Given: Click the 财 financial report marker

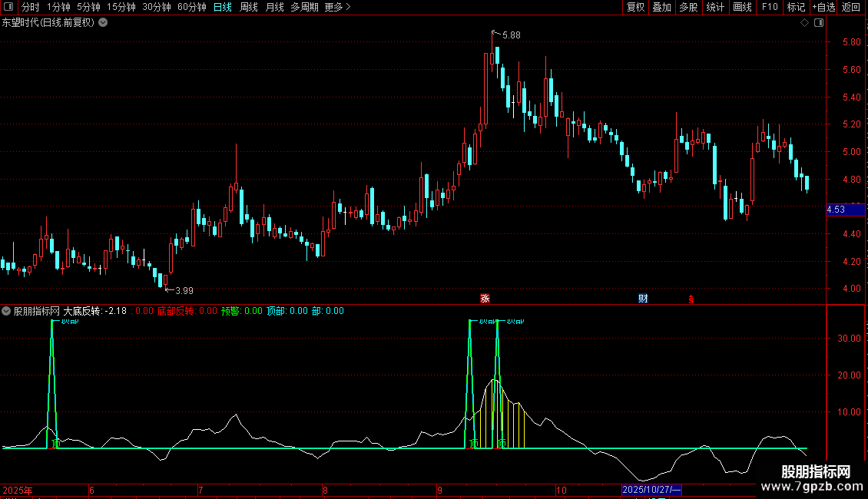Looking at the screenshot, I should 643,298.
